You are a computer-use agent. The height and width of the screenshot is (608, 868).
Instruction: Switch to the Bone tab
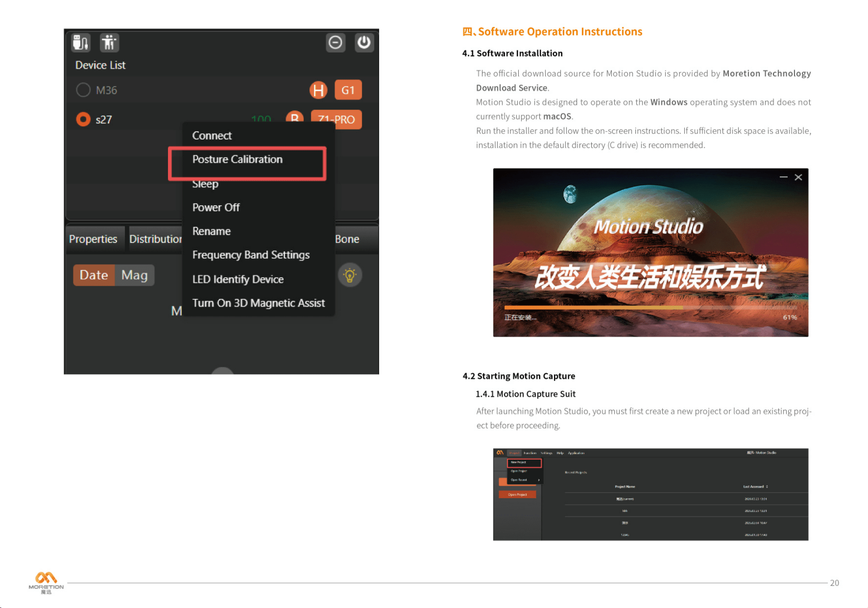click(x=347, y=239)
